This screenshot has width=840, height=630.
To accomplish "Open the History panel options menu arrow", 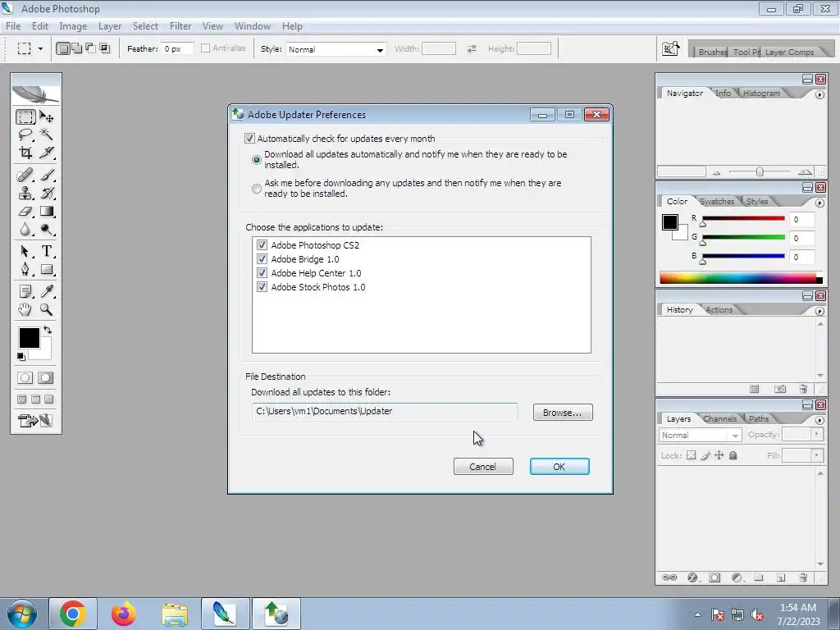I will [x=819, y=311].
